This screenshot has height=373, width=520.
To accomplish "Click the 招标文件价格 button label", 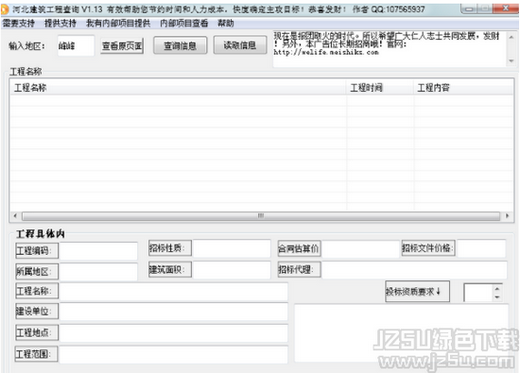I will 428,248.
